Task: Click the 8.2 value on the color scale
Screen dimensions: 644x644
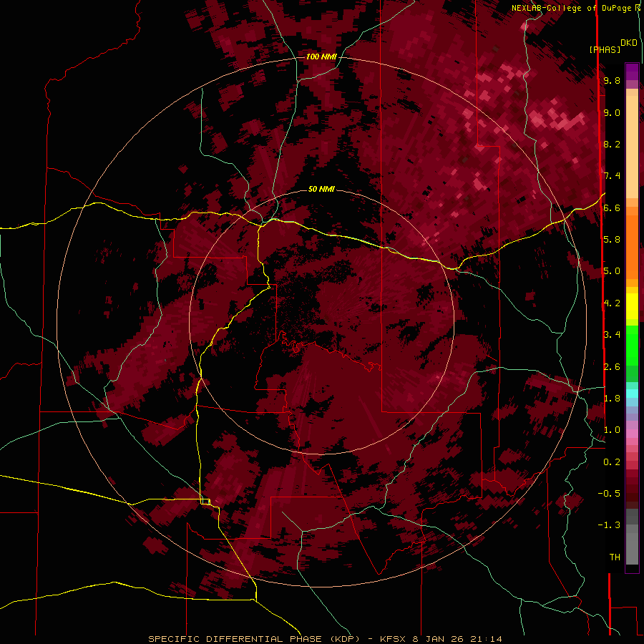Action: click(612, 145)
